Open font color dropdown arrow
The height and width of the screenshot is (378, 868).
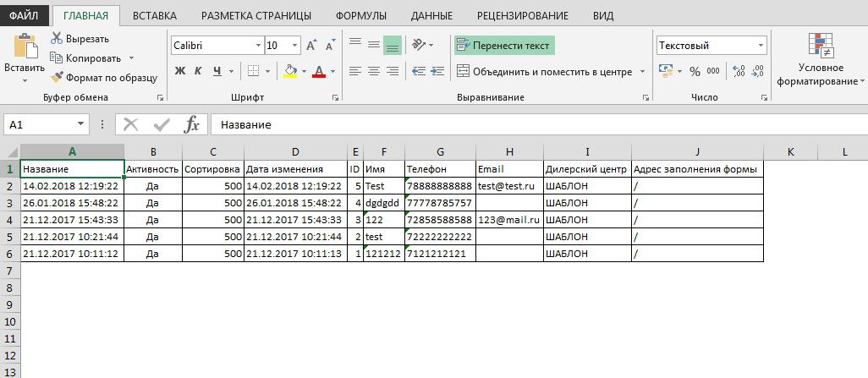(332, 71)
